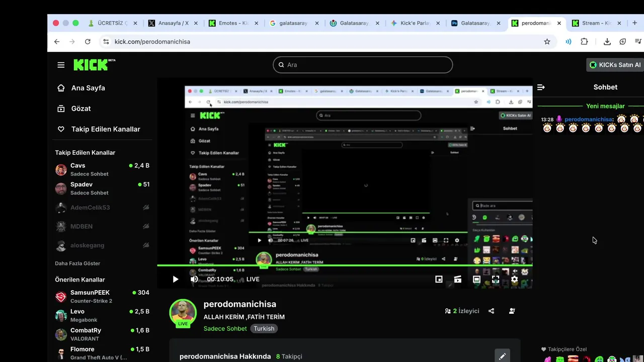This screenshot has width=644, height=362.
Task: Mute the stream volume
Action: (194, 279)
